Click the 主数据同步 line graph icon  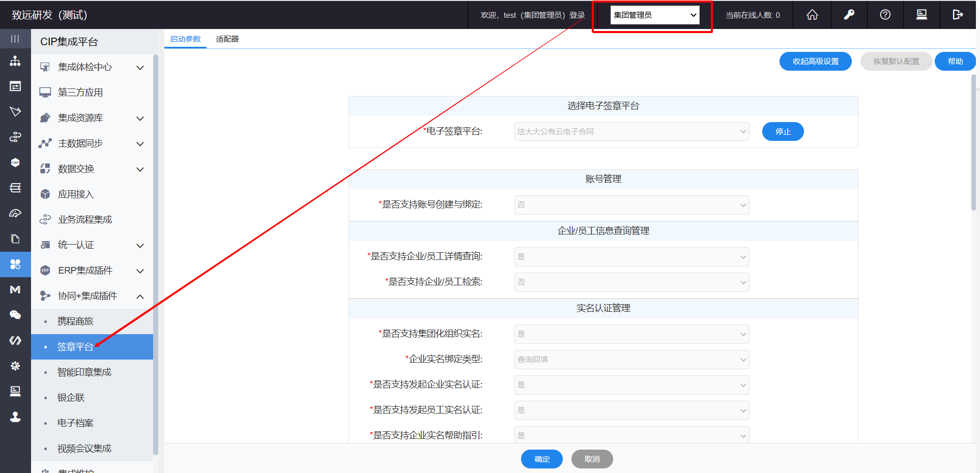(45, 143)
